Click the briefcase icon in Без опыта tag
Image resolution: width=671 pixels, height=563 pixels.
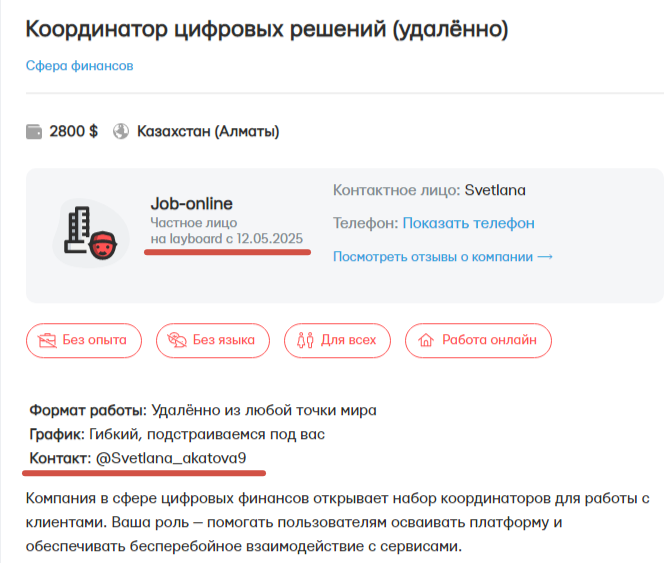coord(45,340)
